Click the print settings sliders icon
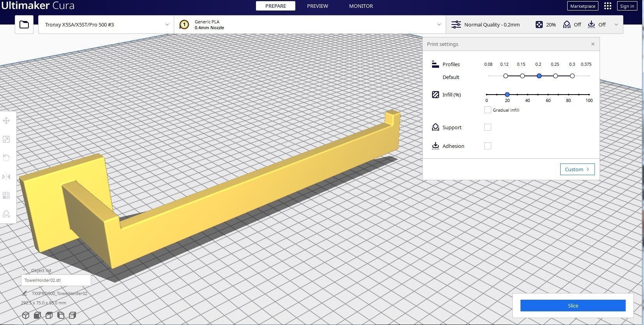Image resolution: width=644 pixels, height=325 pixels. click(456, 25)
